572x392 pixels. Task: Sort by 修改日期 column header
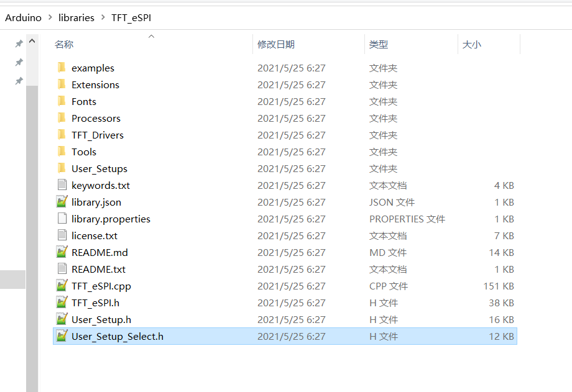(276, 45)
